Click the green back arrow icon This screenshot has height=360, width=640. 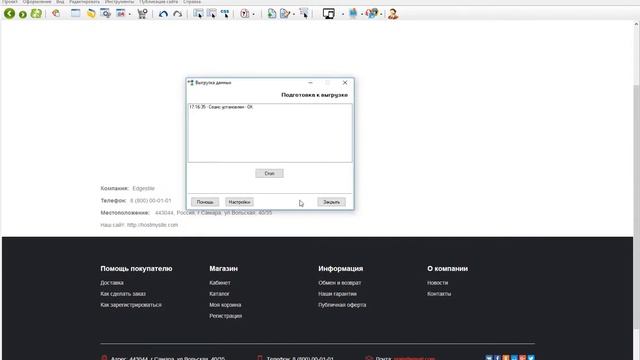[x=9, y=13]
